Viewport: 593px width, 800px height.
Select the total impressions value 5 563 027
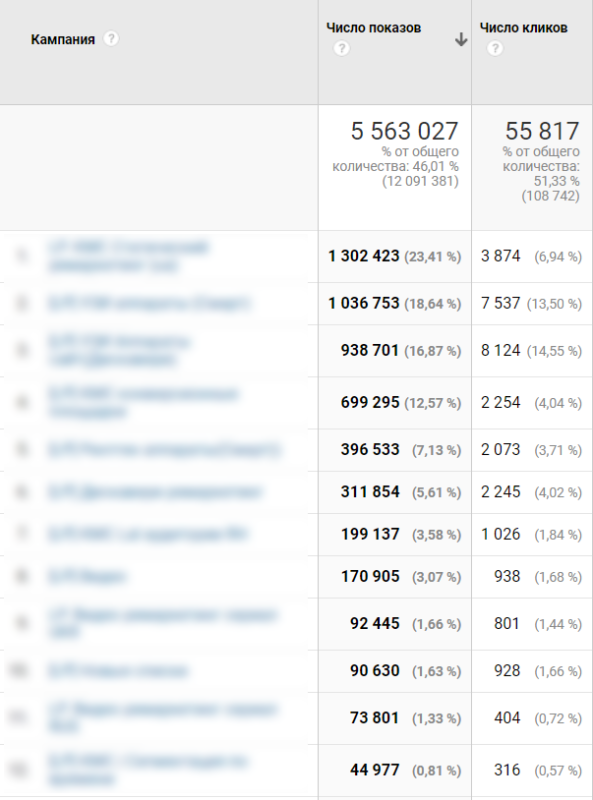404,131
